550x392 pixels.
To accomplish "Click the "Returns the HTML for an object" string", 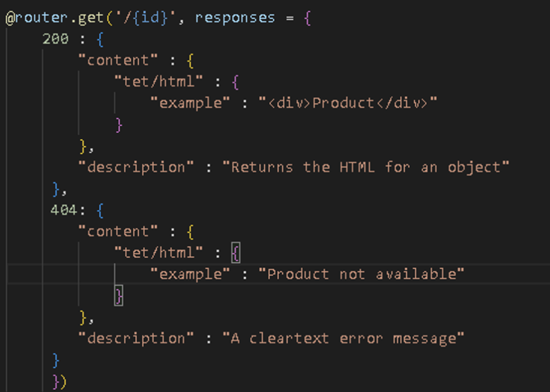I will 366,167.
